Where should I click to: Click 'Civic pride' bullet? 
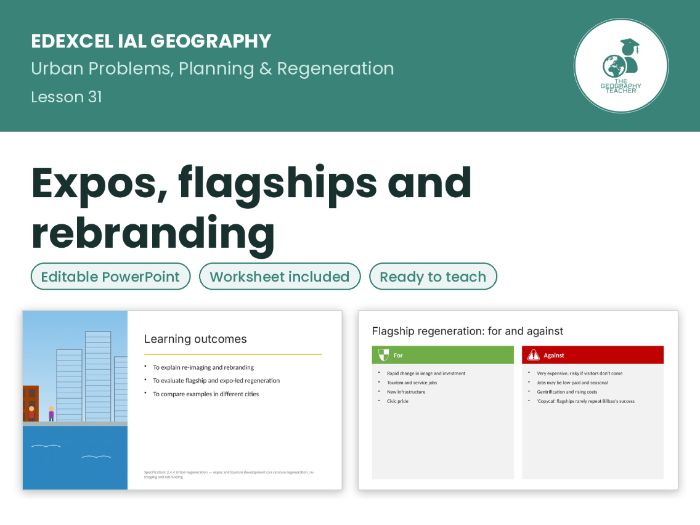397,401
